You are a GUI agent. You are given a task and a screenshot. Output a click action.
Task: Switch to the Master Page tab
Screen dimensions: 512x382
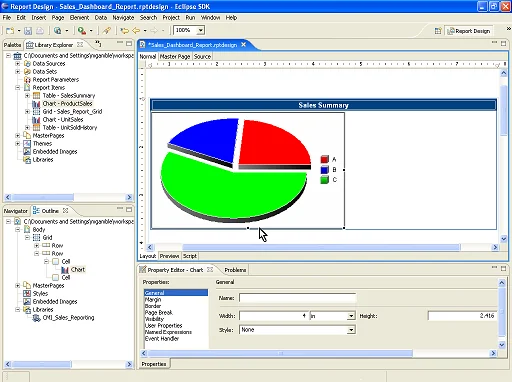[175, 57]
